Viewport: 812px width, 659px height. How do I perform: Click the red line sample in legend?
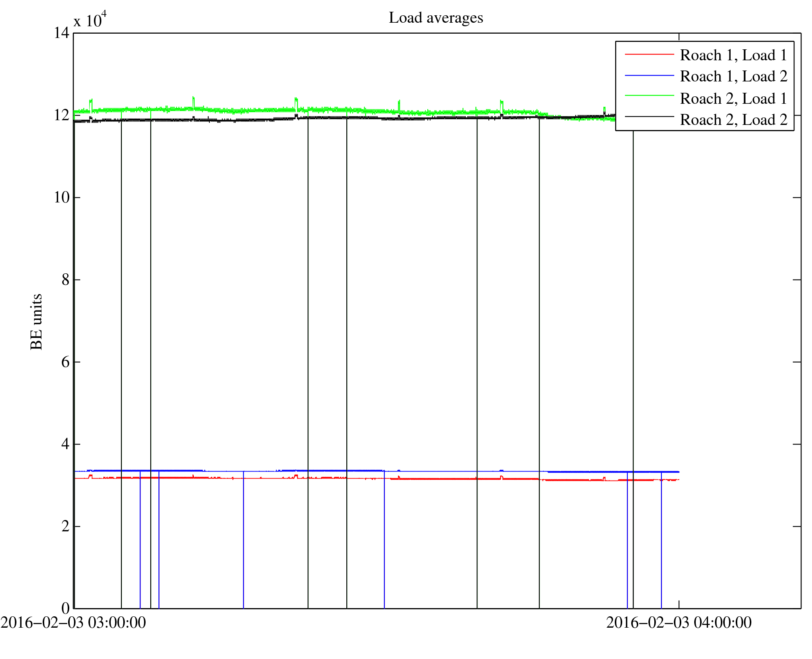click(649, 54)
